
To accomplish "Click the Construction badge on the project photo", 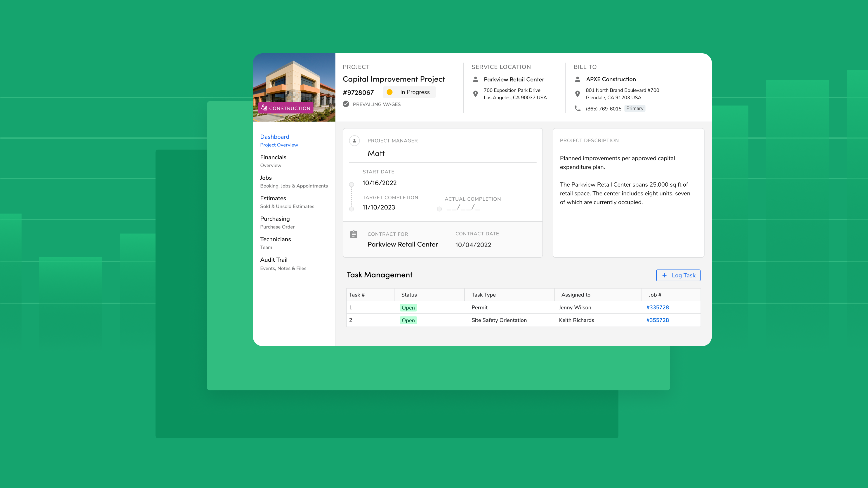I will coord(286,108).
